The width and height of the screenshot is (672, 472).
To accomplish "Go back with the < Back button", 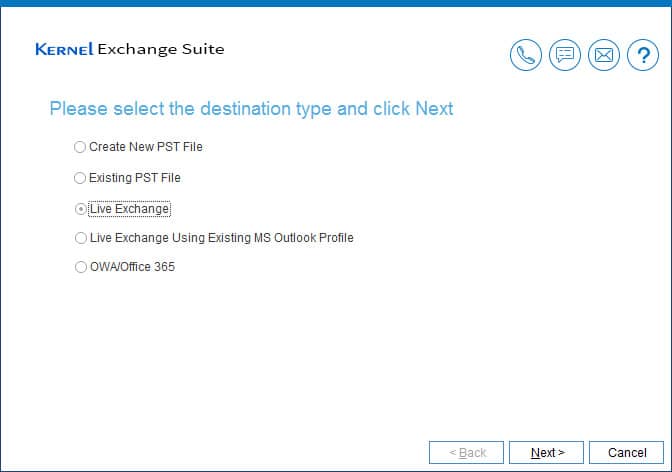I will point(466,452).
